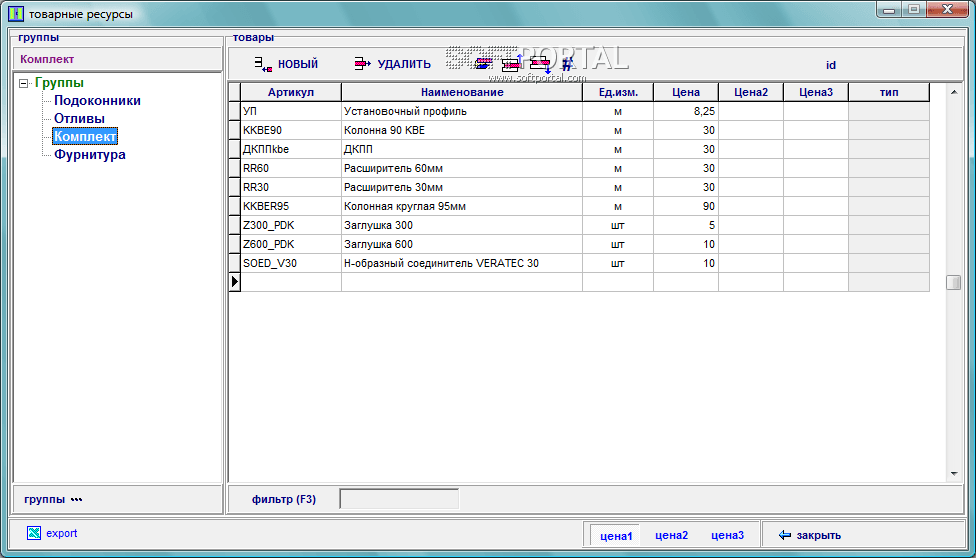
Task: Click the Установочный профиль name cell
Action: (x=462, y=111)
